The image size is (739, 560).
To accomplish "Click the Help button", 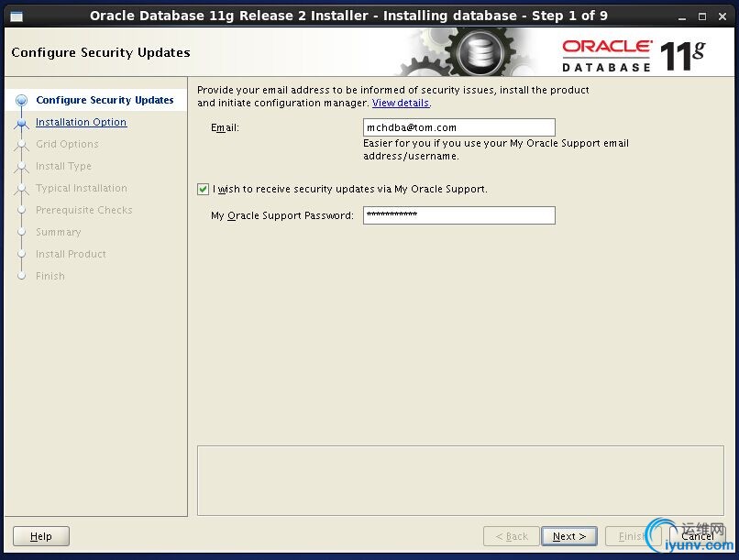I will point(41,536).
